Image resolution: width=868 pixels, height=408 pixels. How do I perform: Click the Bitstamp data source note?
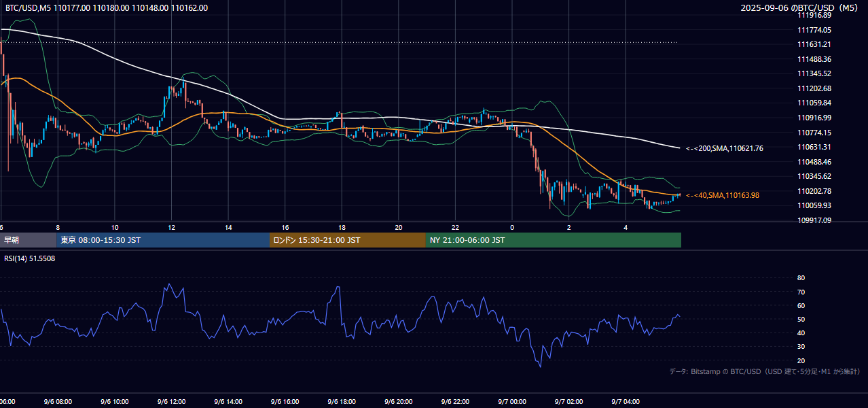click(765, 371)
